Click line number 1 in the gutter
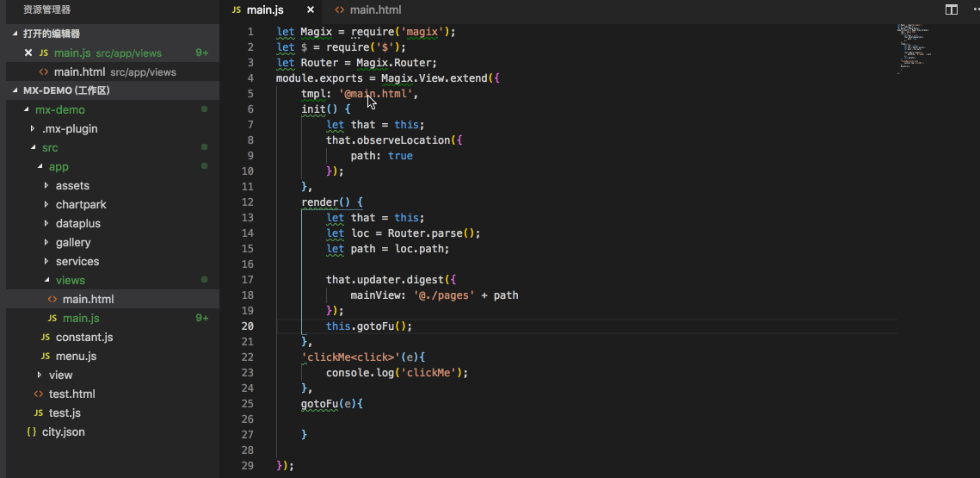The image size is (980, 478). tap(250, 32)
